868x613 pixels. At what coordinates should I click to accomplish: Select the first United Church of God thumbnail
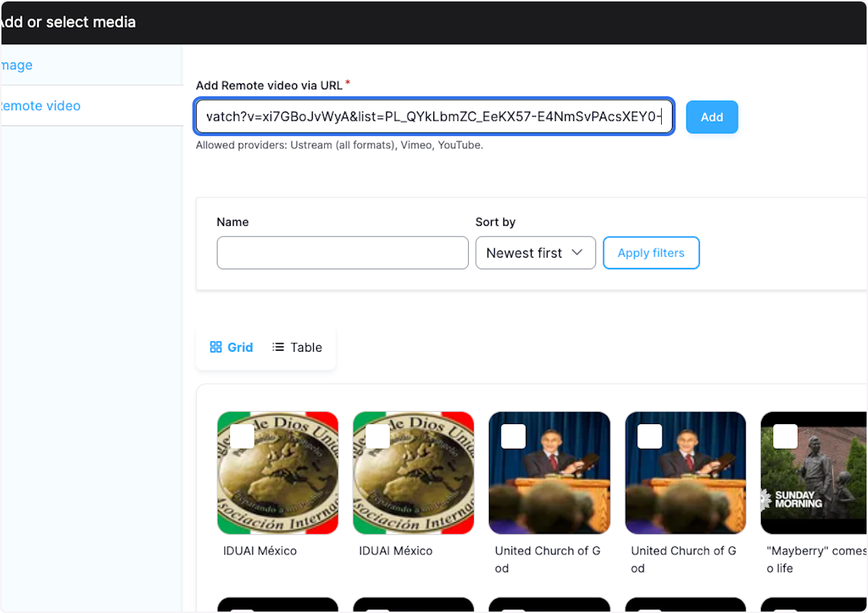click(549, 485)
